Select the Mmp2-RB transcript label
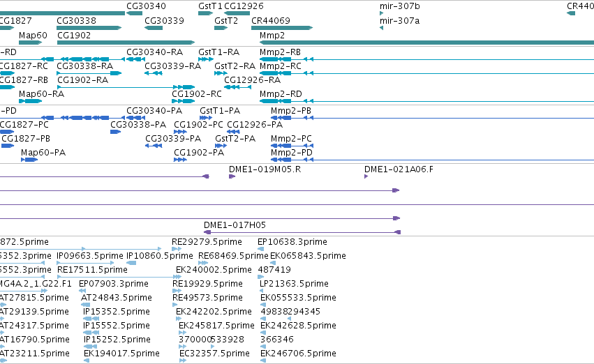This screenshot has height=364, width=594. click(x=281, y=52)
